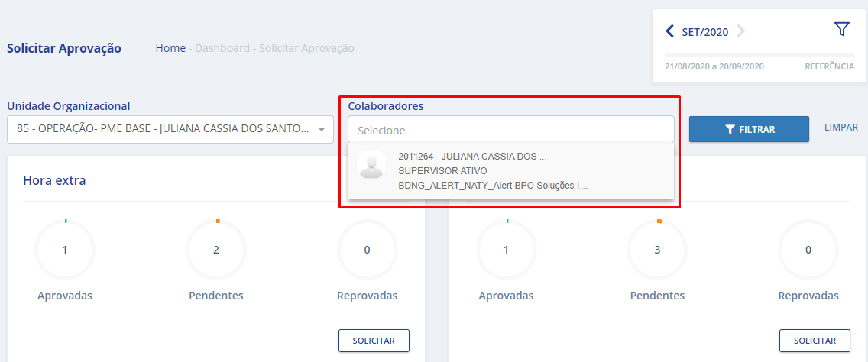Click the Hora extra Aprovadas ring showing 1
Viewport: 868px width, 362px height.
click(65, 249)
